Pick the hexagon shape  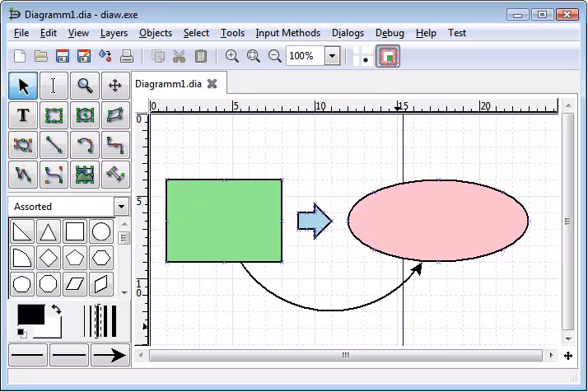101,258
